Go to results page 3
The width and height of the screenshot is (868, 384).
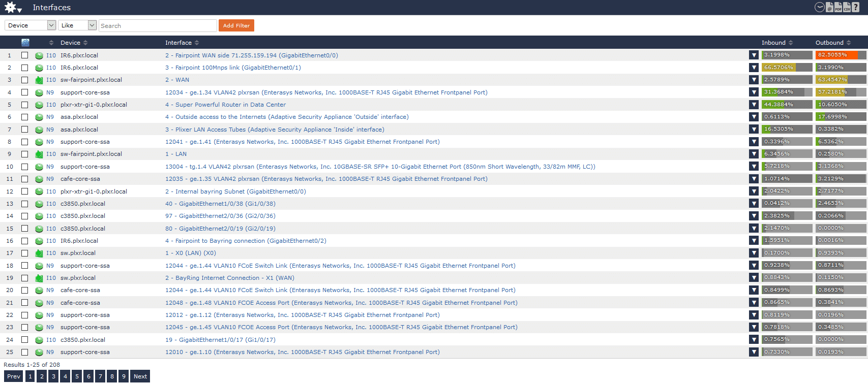point(53,376)
